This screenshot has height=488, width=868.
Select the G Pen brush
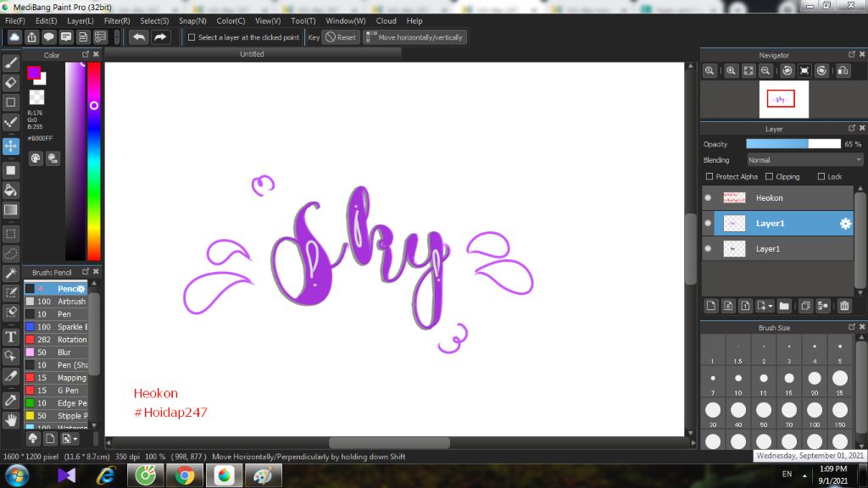pyautogui.click(x=56, y=390)
